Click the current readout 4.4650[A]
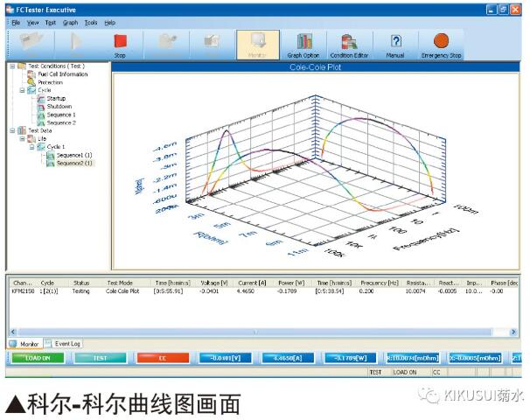 [x=288, y=358]
